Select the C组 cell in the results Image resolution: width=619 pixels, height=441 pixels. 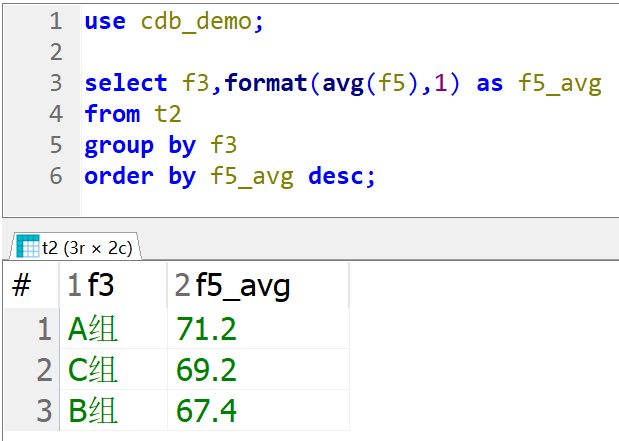click(92, 370)
